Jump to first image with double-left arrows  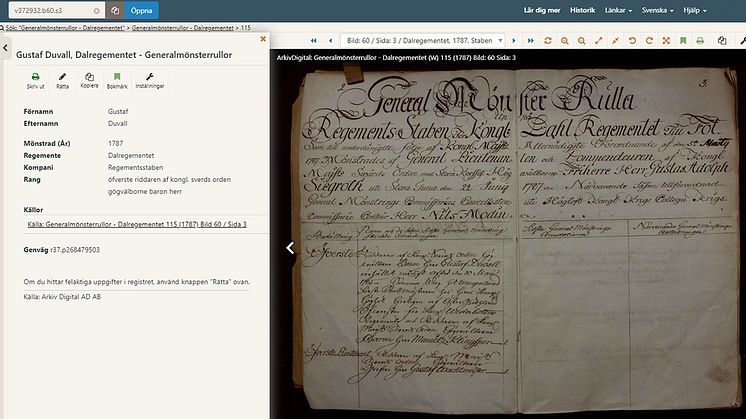[314, 40]
